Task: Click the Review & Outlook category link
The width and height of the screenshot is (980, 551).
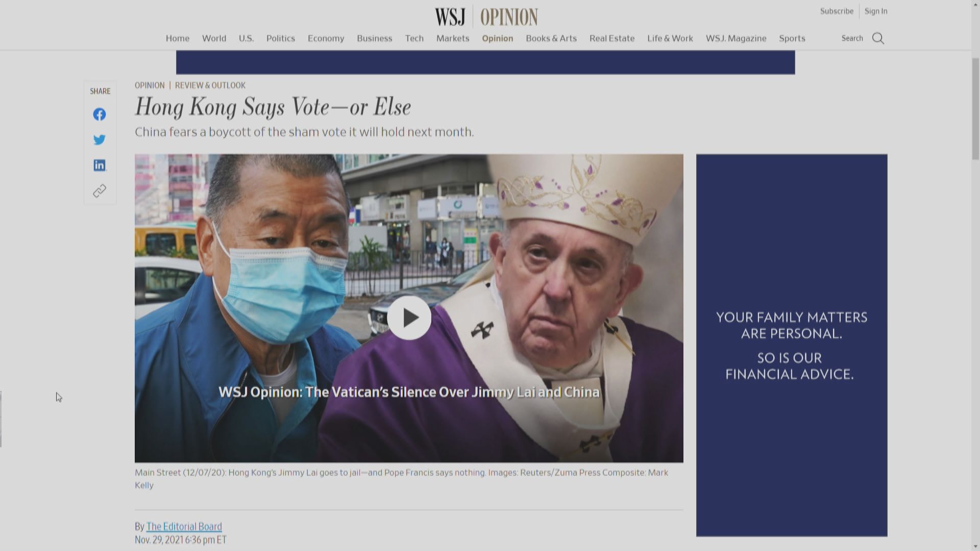Action: pyautogui.click(x=210, y=85)
